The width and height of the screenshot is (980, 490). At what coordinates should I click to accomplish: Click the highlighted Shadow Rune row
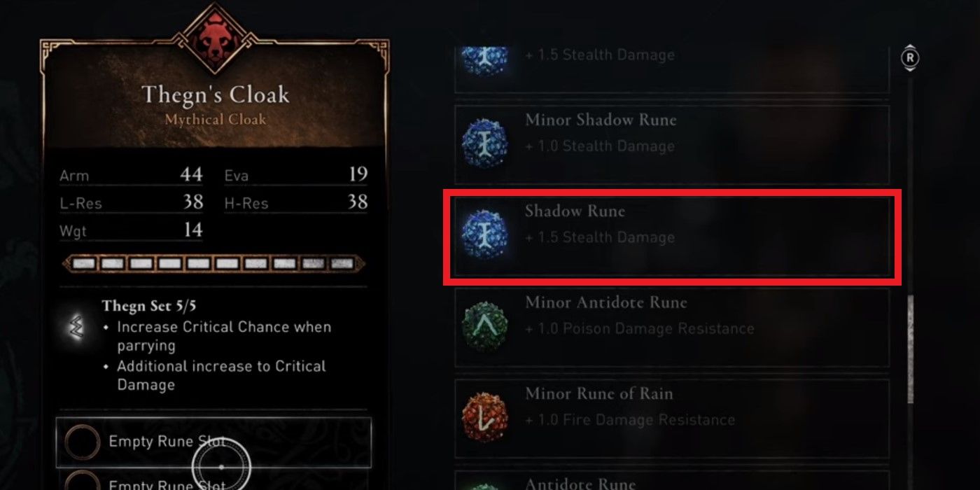click(x=672, y=237)
